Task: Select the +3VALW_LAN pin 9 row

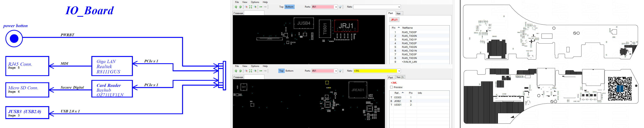Action: click(409, 62)
